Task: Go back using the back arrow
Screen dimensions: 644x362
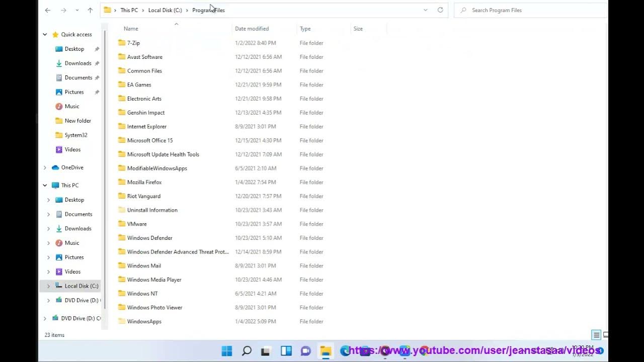Action: click(x=47, y=10)
